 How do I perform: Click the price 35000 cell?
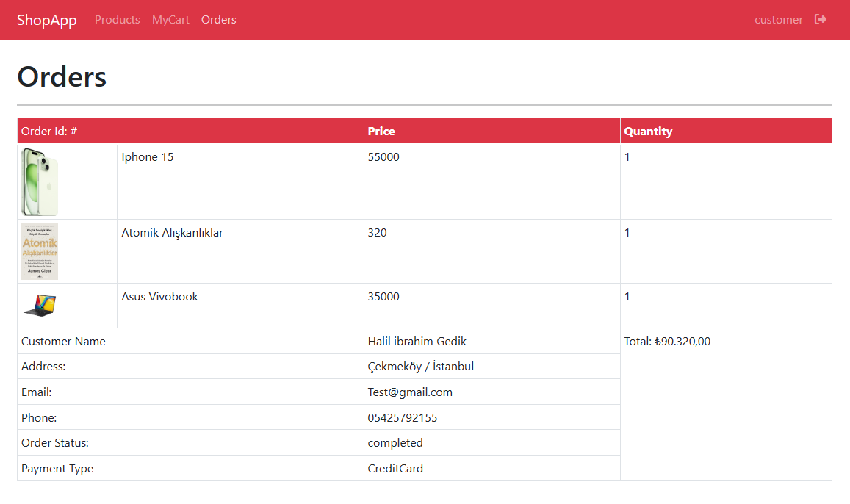click(x=491, y=306)
